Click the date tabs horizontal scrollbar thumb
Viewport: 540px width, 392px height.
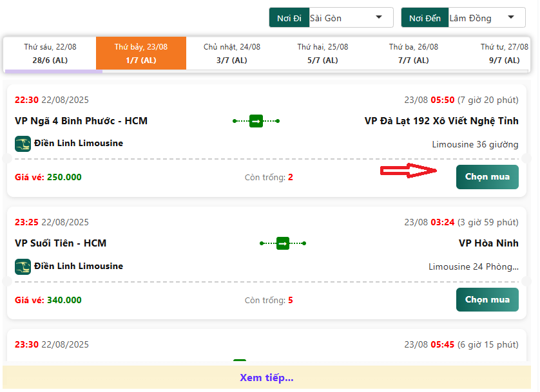pos(53,71)
